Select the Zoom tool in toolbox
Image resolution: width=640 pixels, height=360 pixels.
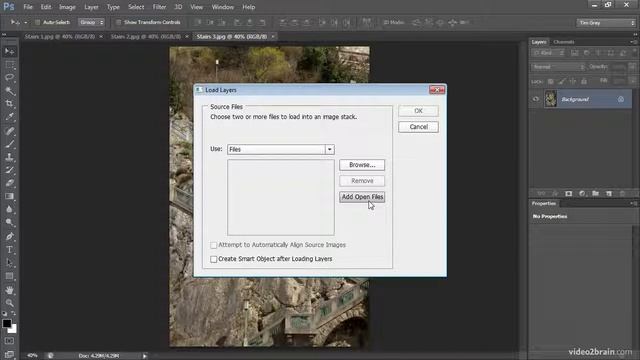[9, 303]
